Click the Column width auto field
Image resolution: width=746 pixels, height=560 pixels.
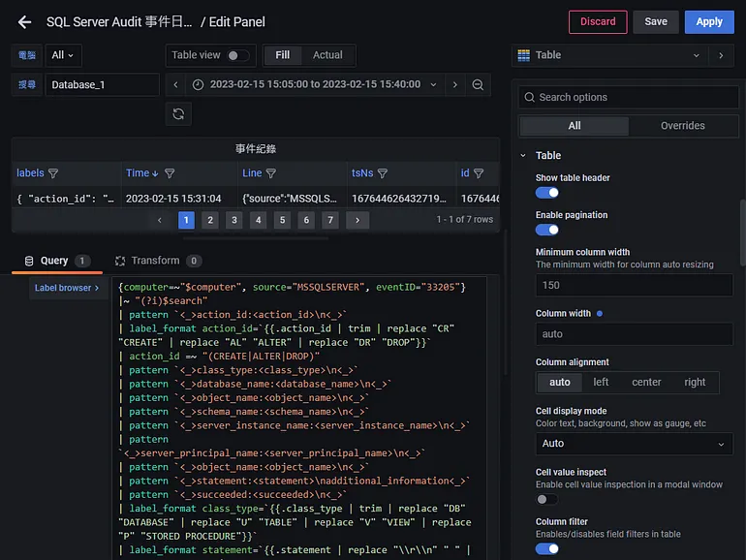tap(635, 334)
